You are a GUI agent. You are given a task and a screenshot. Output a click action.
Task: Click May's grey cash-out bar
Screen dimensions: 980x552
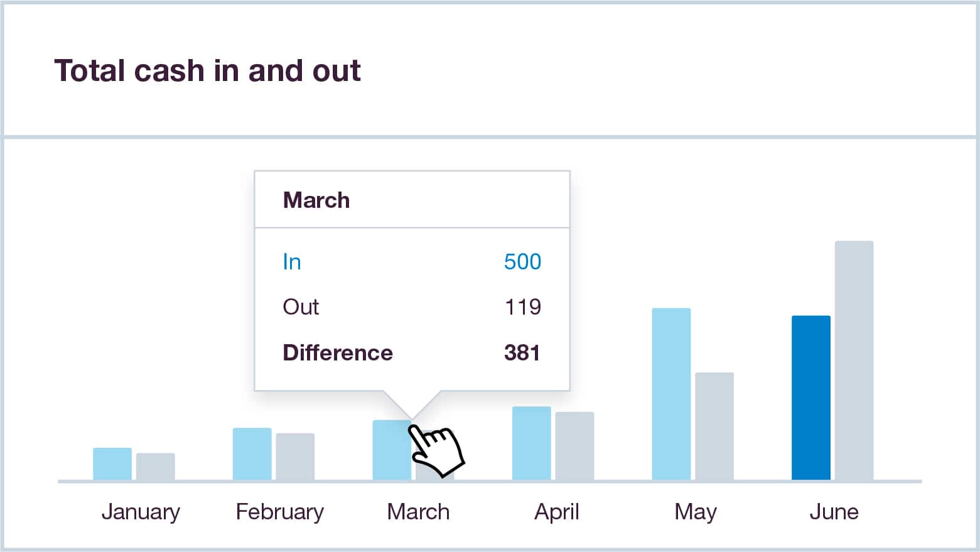coord(714,426)
